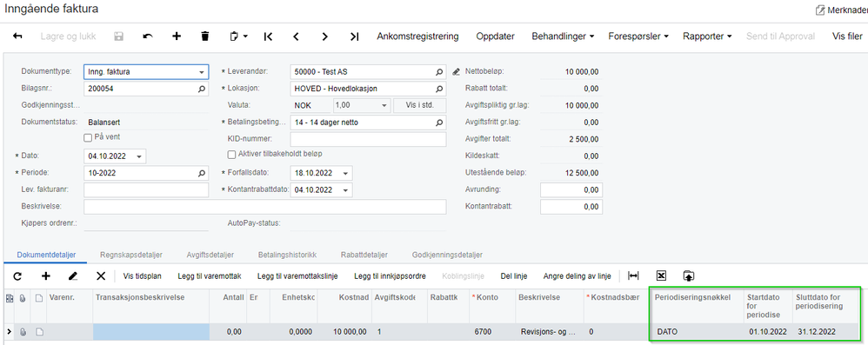Viewport: 868px width, 345px height.
Task: Go to last record icon
Action: (354, 36)
